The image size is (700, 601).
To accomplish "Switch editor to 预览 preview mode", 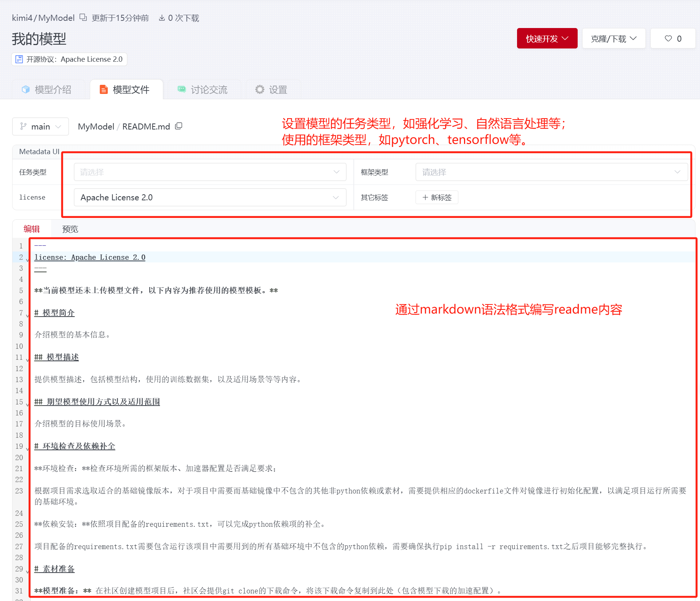I will (x=70, y=229).
